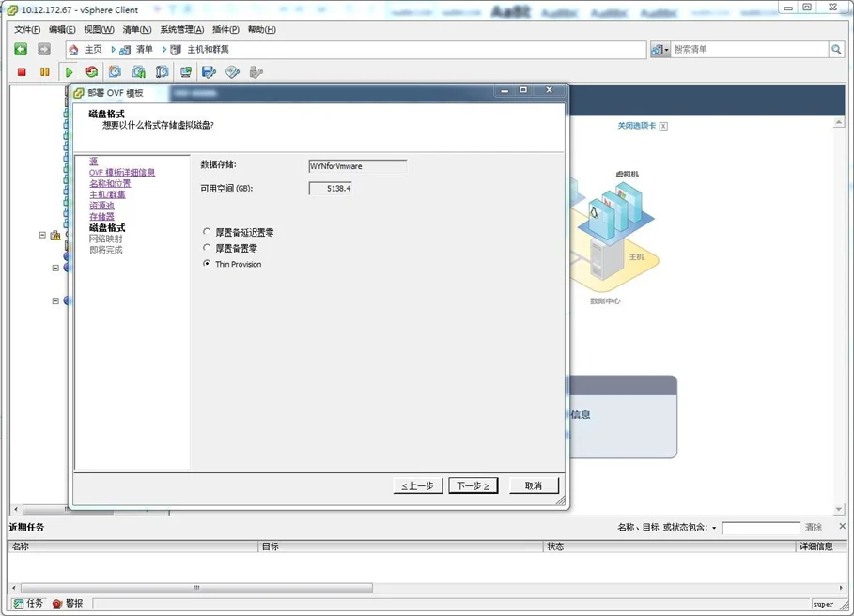Click the 清除 clear filter button
Screen dimensions: 854x616
point(814,528)
